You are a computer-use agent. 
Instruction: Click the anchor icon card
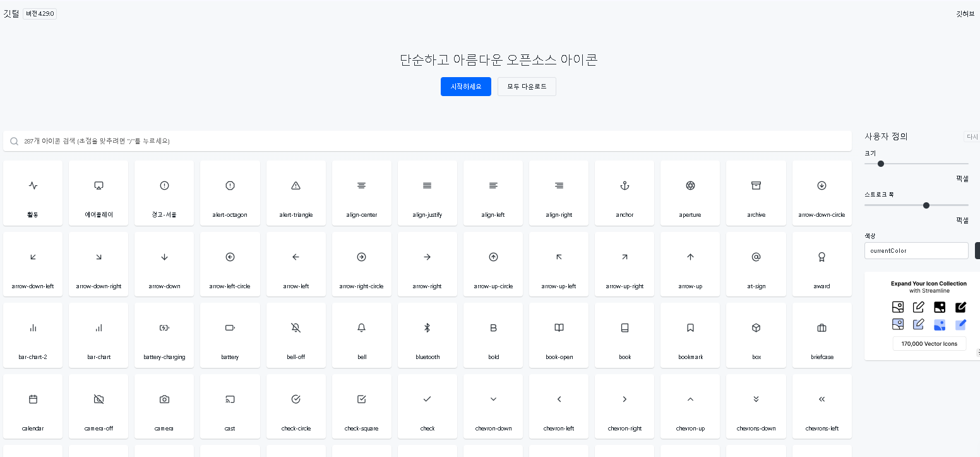coord(624,193)
